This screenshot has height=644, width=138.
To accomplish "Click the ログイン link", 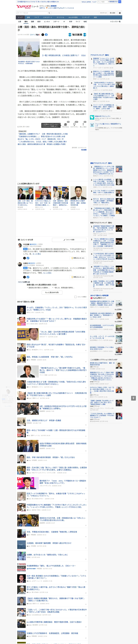I will [x=42, y=8].
